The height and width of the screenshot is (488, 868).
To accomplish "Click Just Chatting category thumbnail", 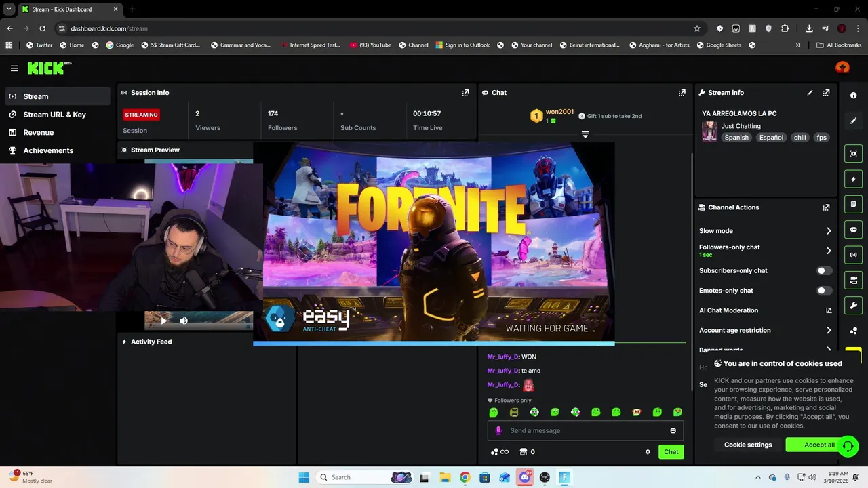I will click(x=709, y=131).
